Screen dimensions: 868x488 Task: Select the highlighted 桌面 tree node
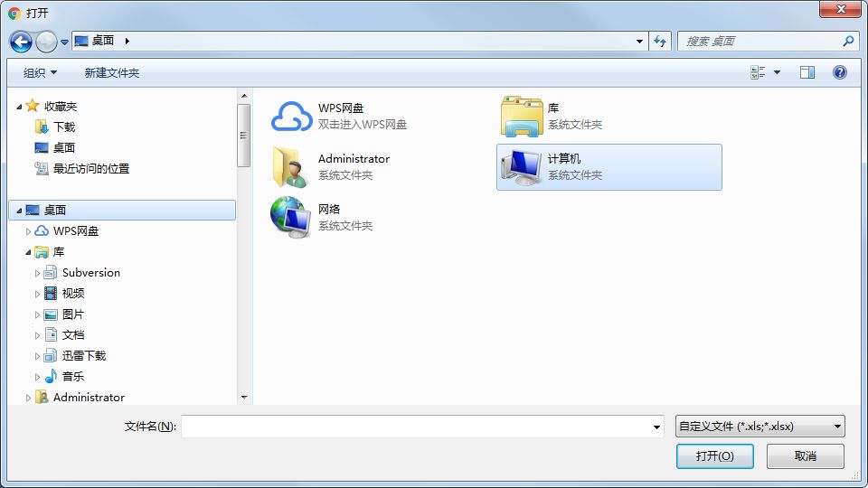[x=122, y=211]
